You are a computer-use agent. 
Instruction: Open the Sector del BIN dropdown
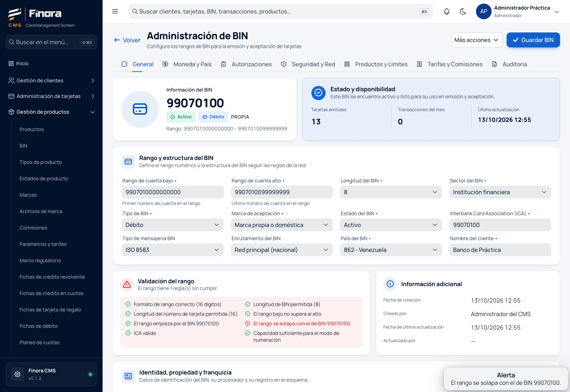500,192
